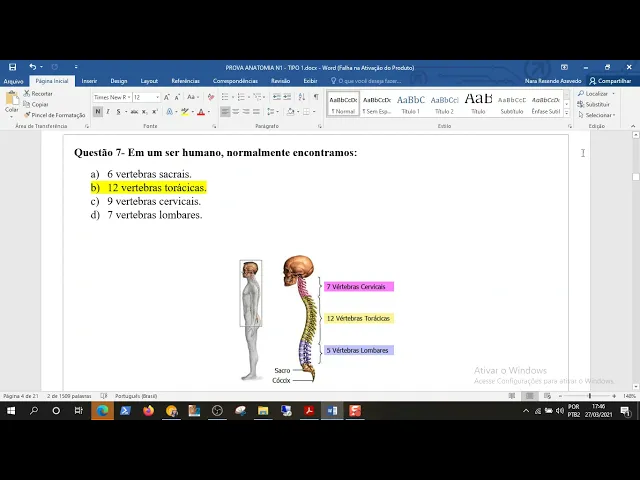640x480 pixels.
Task: Open the Times New Roman font name dropdown
Action: pyautogui.click(x=129, y=97)
